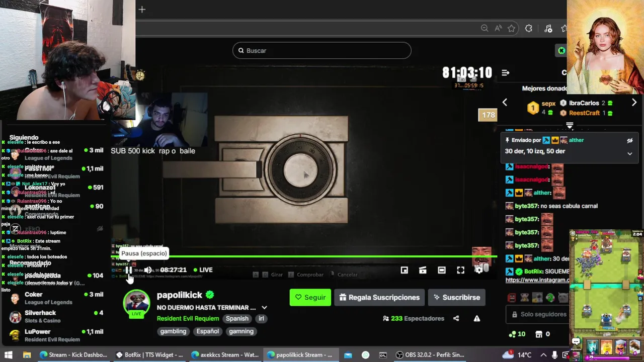
Task: Open new browser tab plus button
Action: (142, 9)
